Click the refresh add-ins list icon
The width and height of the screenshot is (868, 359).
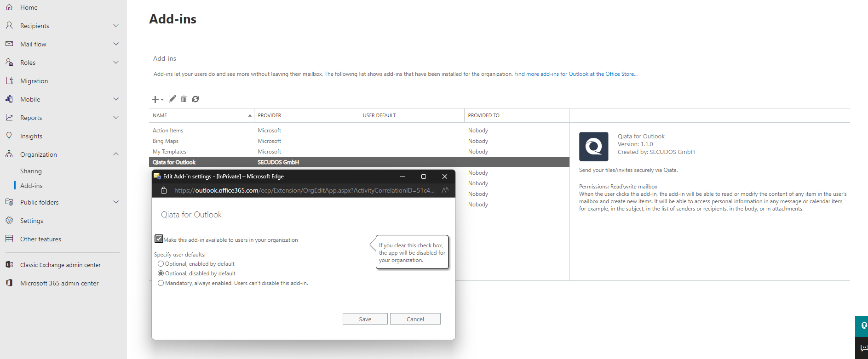pos(195,99)
